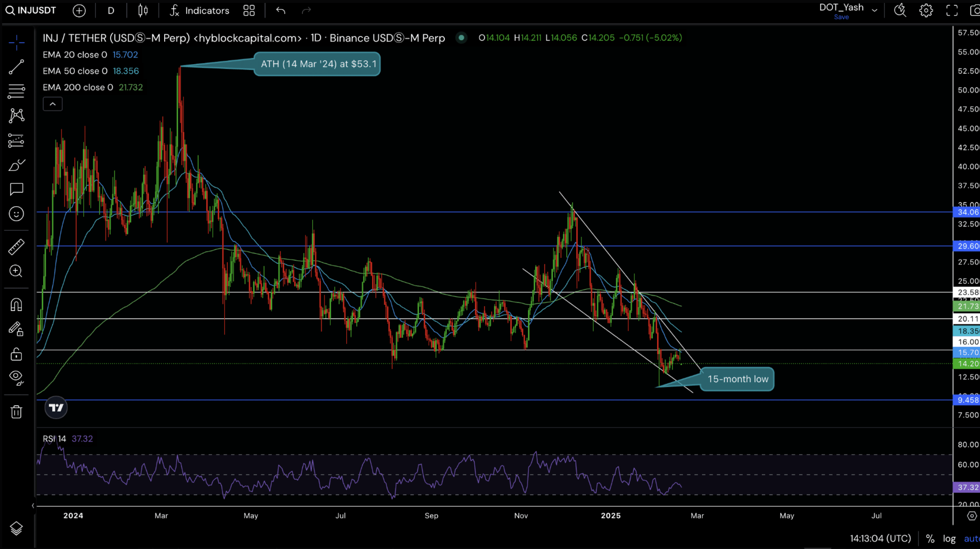Click the 34.06 blue price label
Image resolution: width=980 pixels, height=549 pixels.
(967, 212)
